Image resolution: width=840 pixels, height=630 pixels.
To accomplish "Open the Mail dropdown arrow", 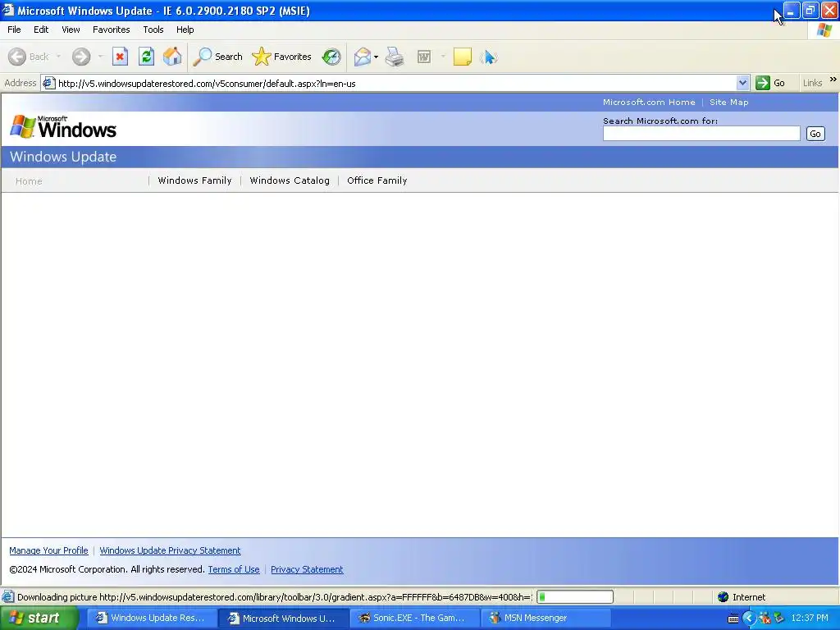I will coord(376,57).
